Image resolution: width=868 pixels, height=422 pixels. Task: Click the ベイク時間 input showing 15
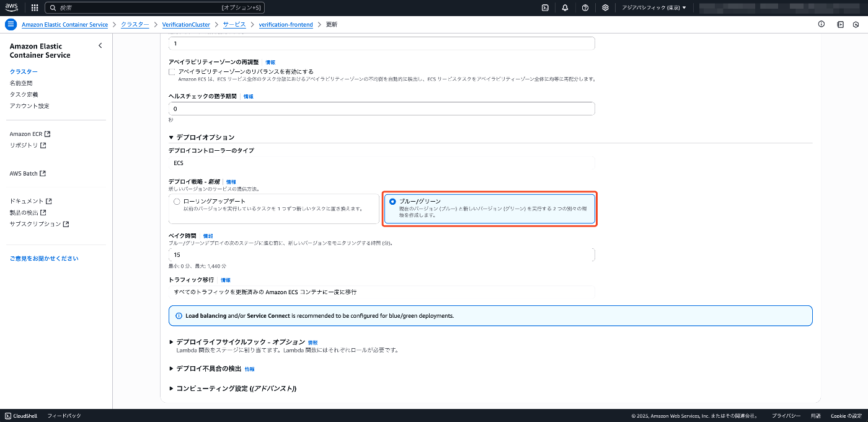(x=381, y=255)
